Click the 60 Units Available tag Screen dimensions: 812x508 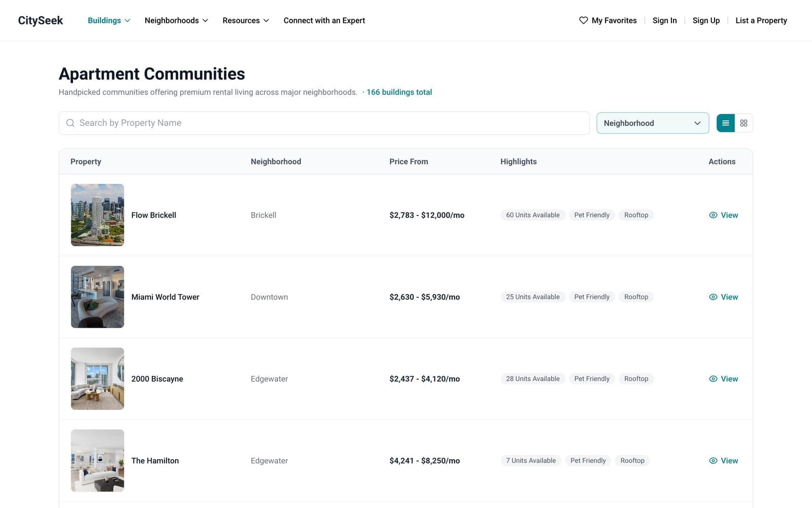click(x=533, y=215)
